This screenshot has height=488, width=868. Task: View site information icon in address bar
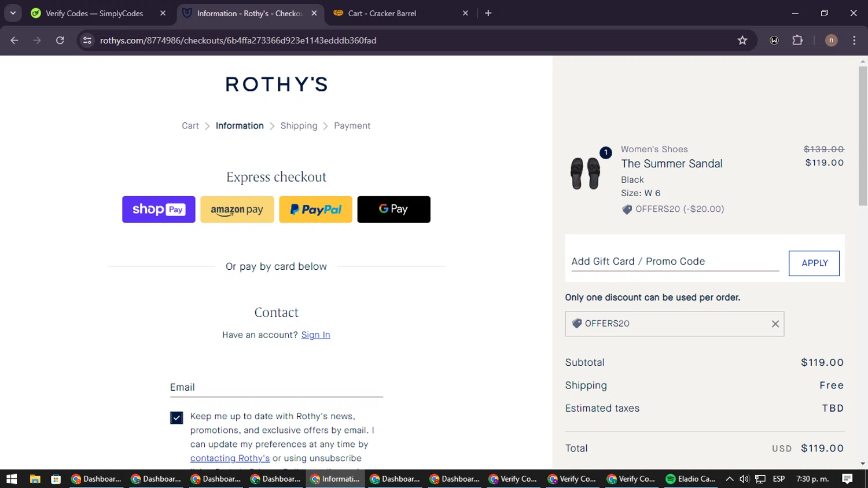coord(87,41)
